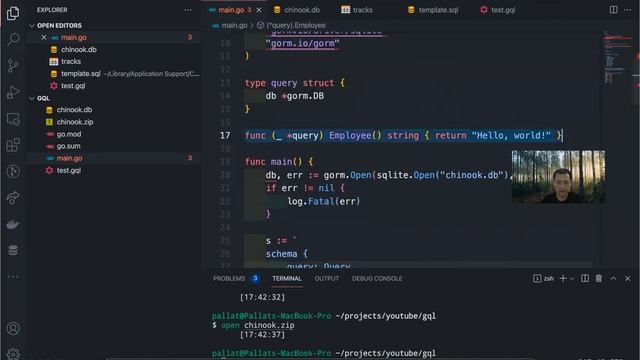Viewport: 640px width, 360px height.
Task: Open editor more actions menu
Action: pos(628,10)
